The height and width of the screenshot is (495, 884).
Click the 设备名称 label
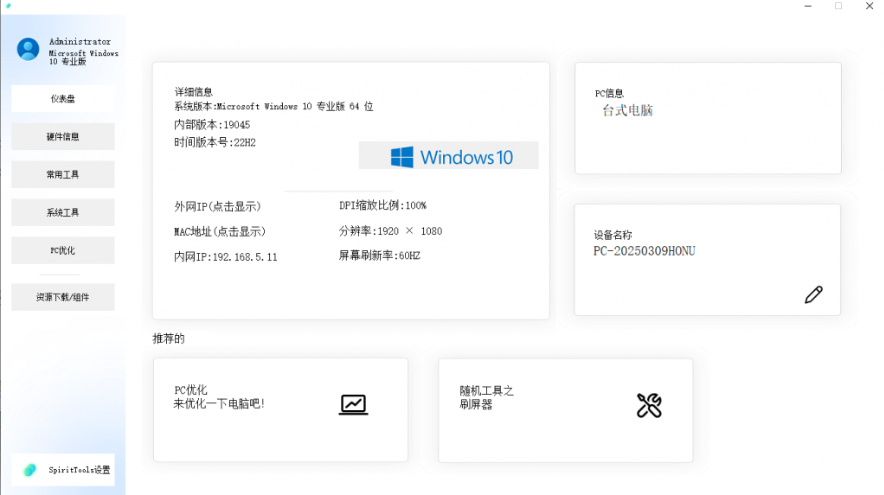[x=613, y=235]
